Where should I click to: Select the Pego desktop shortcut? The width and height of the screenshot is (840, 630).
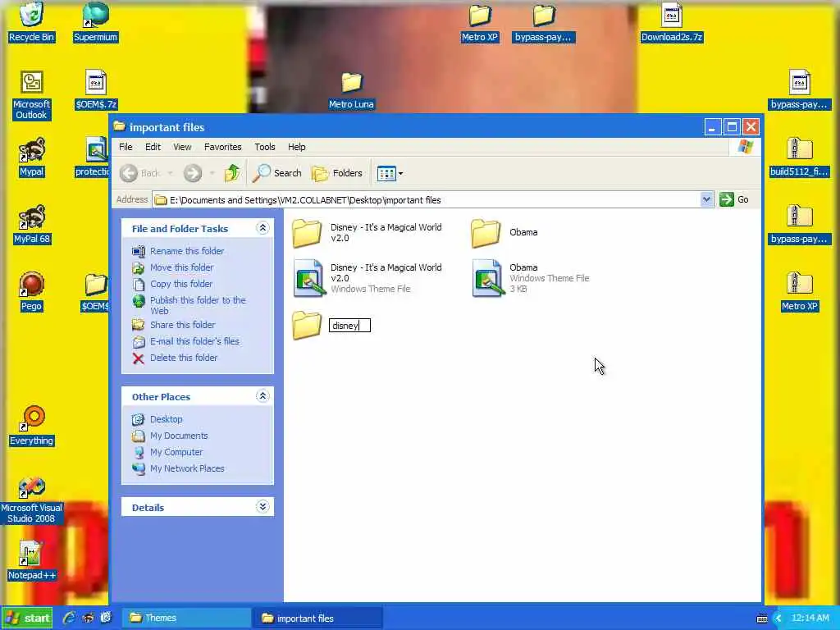pyautogui.click(x=31, y=293)
